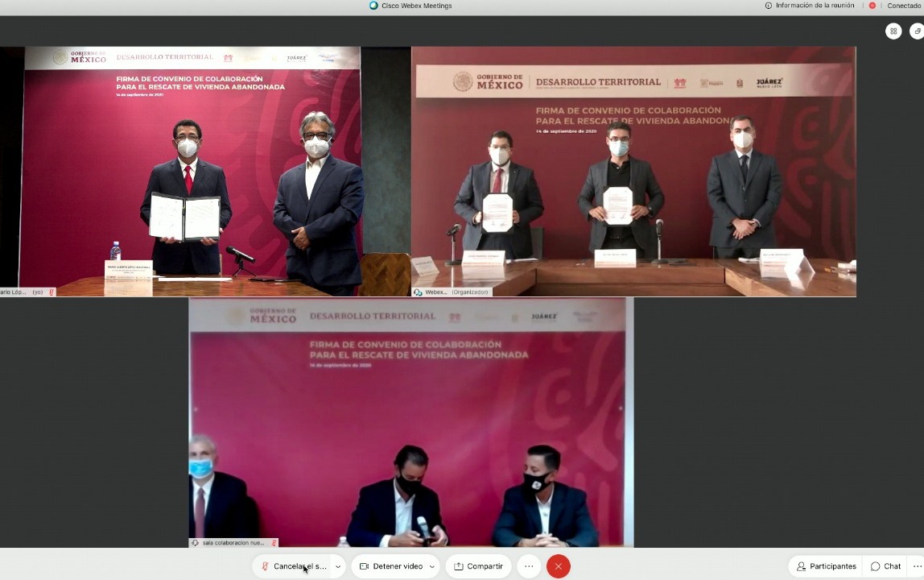Open Información de la reunión
This screenshot has width=924, height=580.
coord(809,6)
